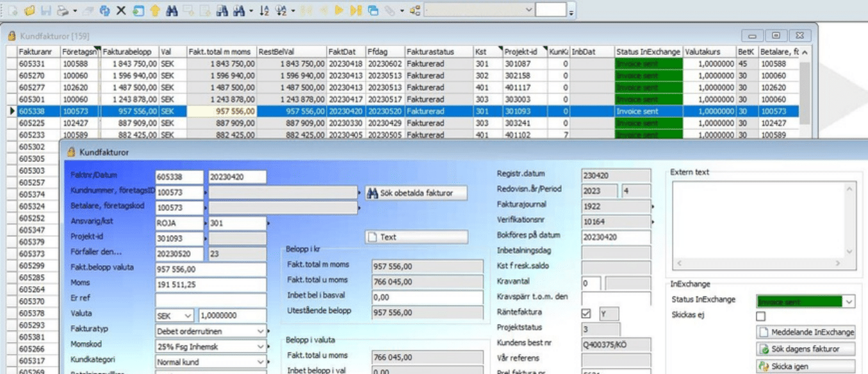Viewport: 868px width, 374px height.
Task: Click the Text button
Action: coord(416,237)
